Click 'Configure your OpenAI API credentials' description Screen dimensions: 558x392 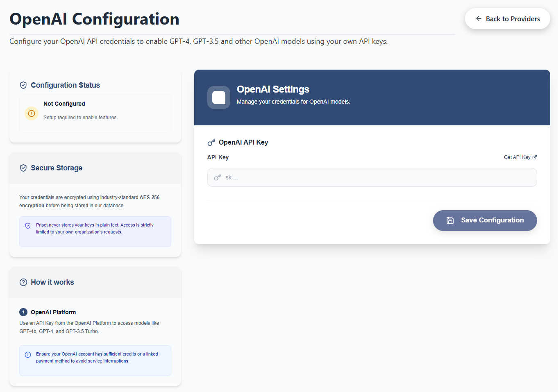pos(199,41)
